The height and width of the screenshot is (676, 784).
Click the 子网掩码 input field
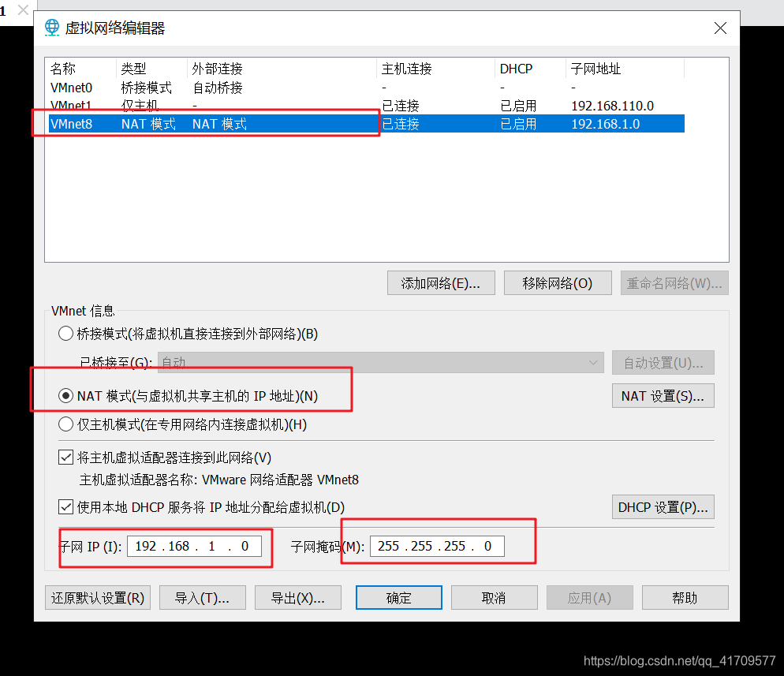[437, 546]
